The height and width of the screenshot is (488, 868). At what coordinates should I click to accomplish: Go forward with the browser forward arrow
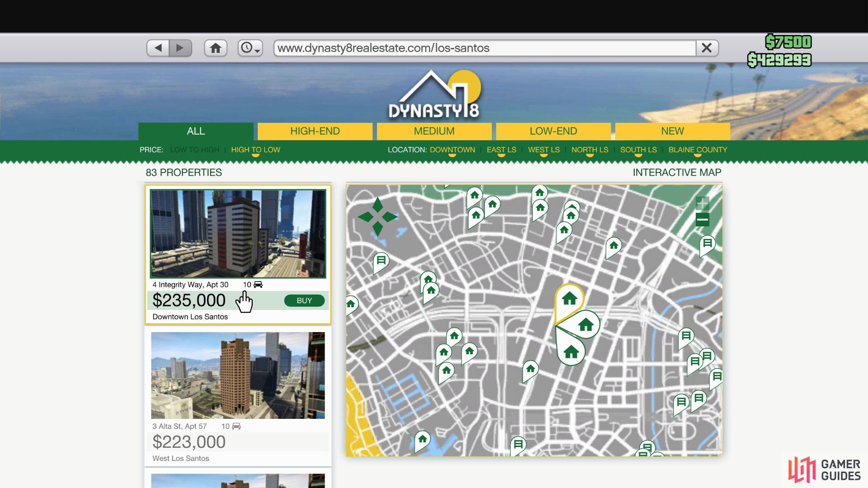coord(180,48)
